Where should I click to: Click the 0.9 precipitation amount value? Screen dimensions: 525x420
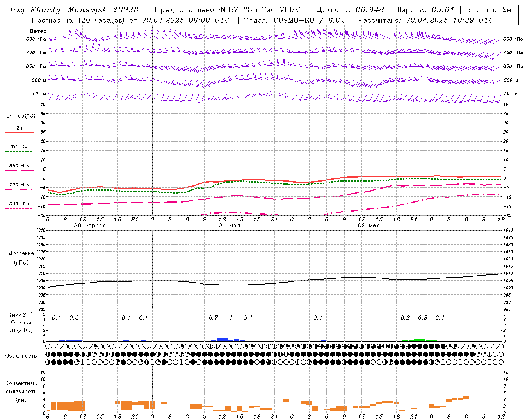click(422, 318)
